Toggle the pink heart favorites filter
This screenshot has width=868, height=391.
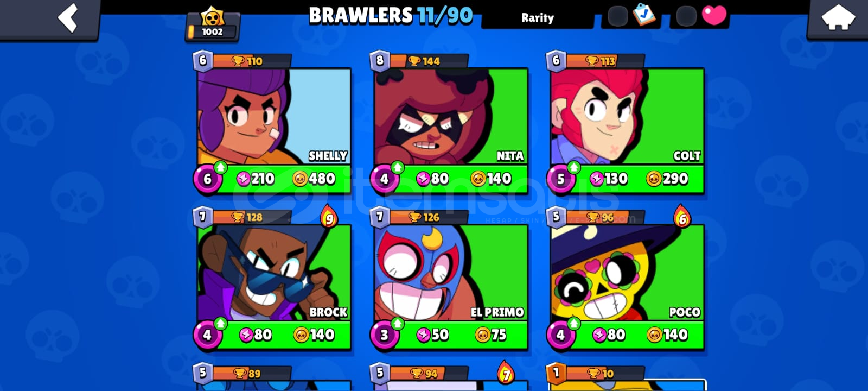(x=714, y=15)
